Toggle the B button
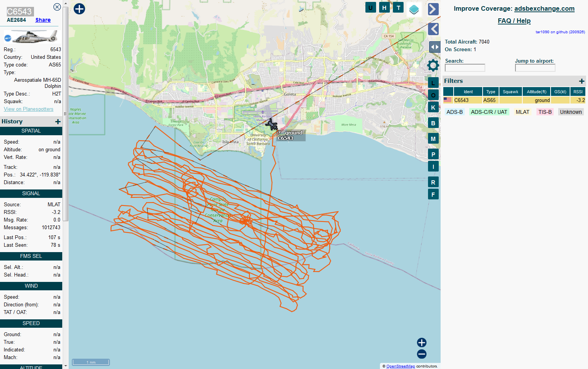Viewport: 588px width, 369px height. coord(433,123)
